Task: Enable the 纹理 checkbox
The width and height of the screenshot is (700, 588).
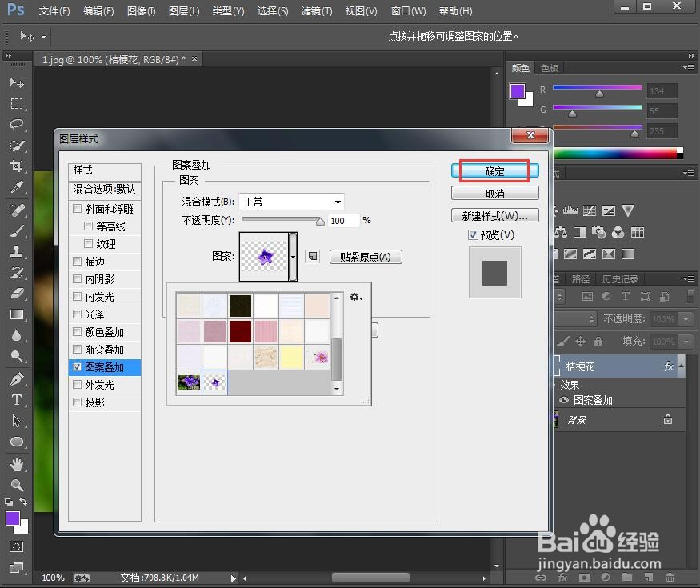Action: click(x=88, y=243)
